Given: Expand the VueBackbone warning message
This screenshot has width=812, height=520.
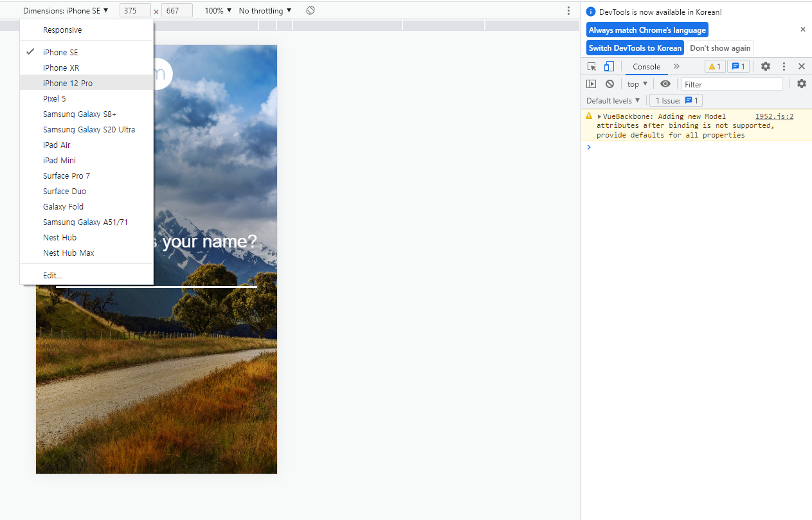Looking at the screenshot, I should tap(600, 116).
